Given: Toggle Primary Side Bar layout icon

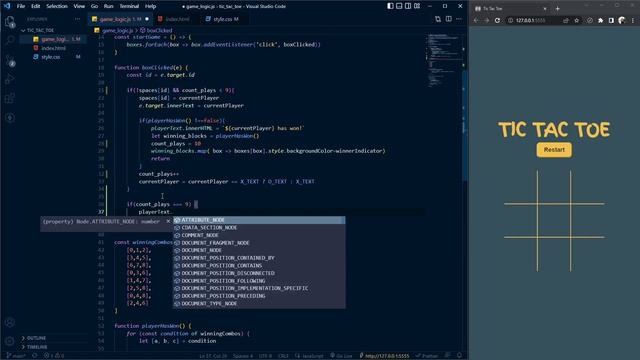Looking at the screenshot, I should (x=390, y=6).
